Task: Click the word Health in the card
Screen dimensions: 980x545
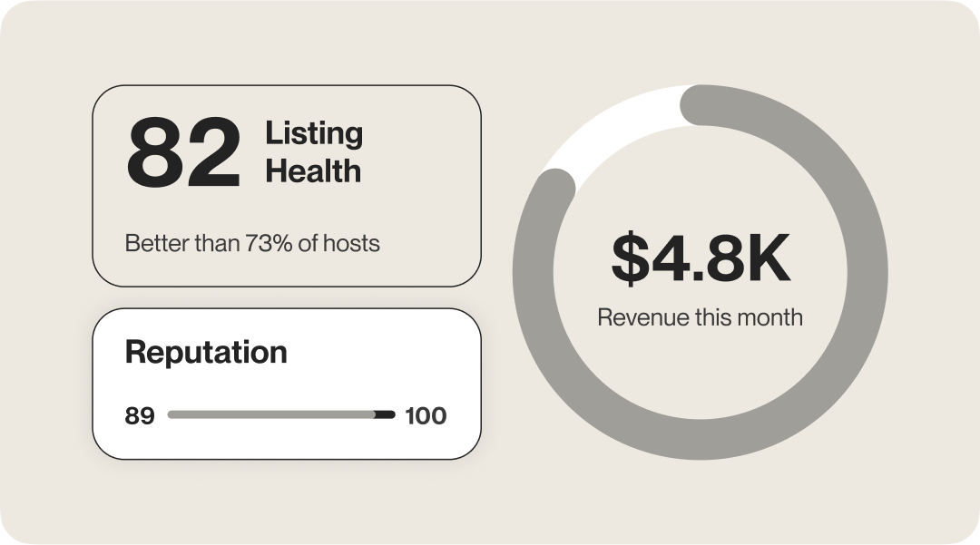Action: (313, 171)
